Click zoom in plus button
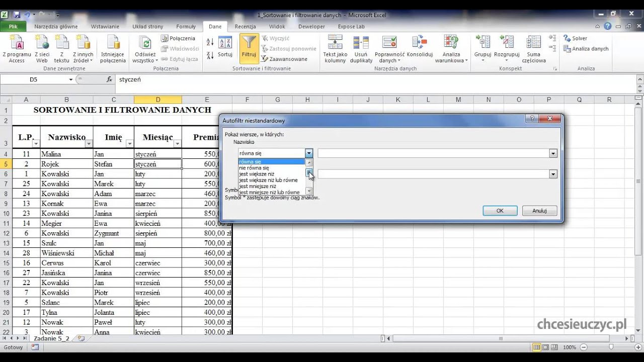The height and width of the screenshot is (362, 644). pos(638,347)
